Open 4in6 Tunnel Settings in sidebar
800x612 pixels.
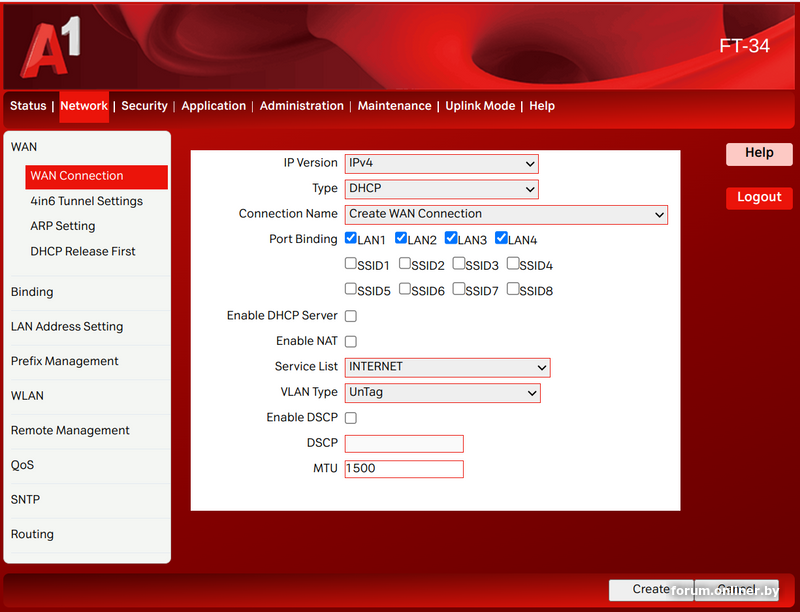86,201
